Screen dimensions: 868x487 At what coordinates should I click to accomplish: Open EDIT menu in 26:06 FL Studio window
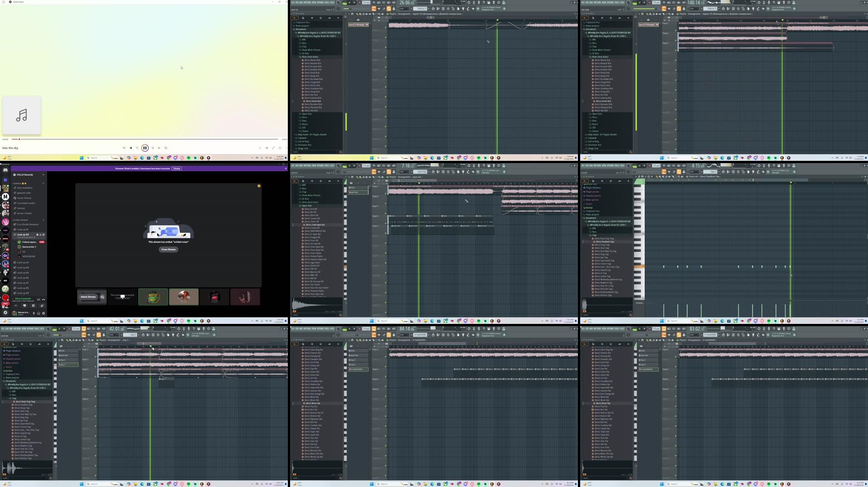click(298, 2)
